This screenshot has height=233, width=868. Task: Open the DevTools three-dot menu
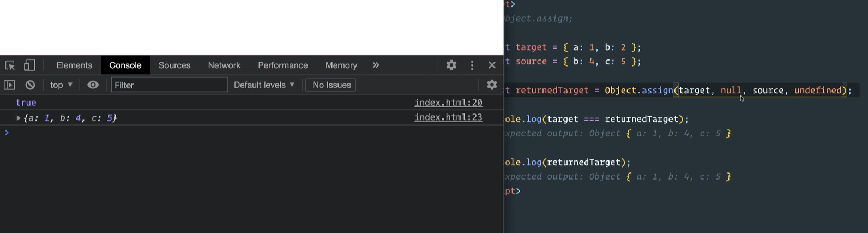(472, 65)
